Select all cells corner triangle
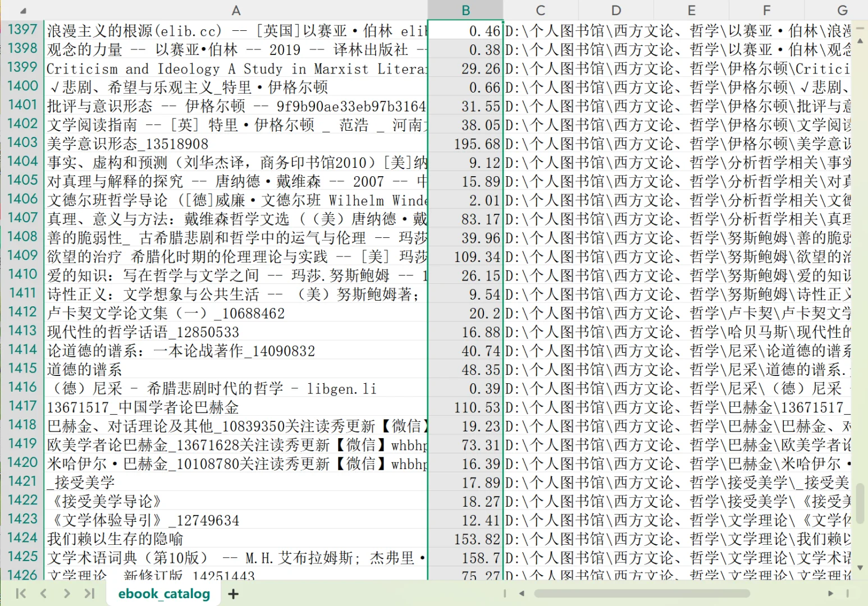 pos(22,10)
